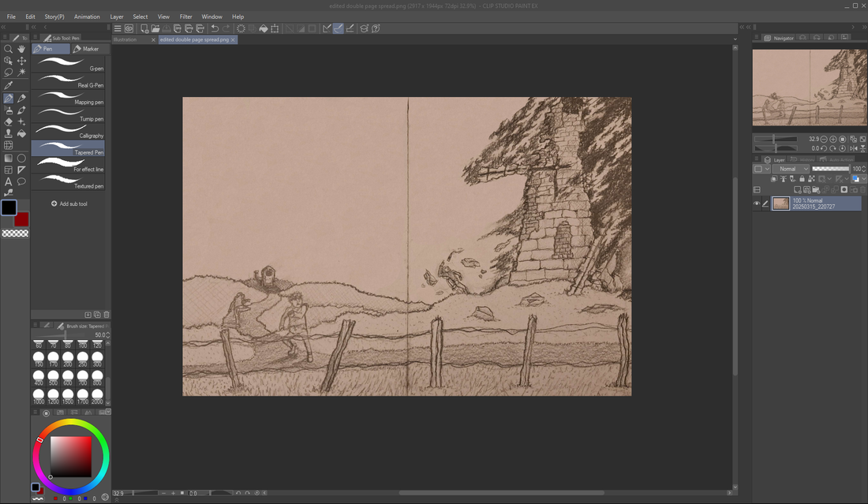Click Add sub tool
Screen dimensions: 868x504
click(x=69, y=203)
